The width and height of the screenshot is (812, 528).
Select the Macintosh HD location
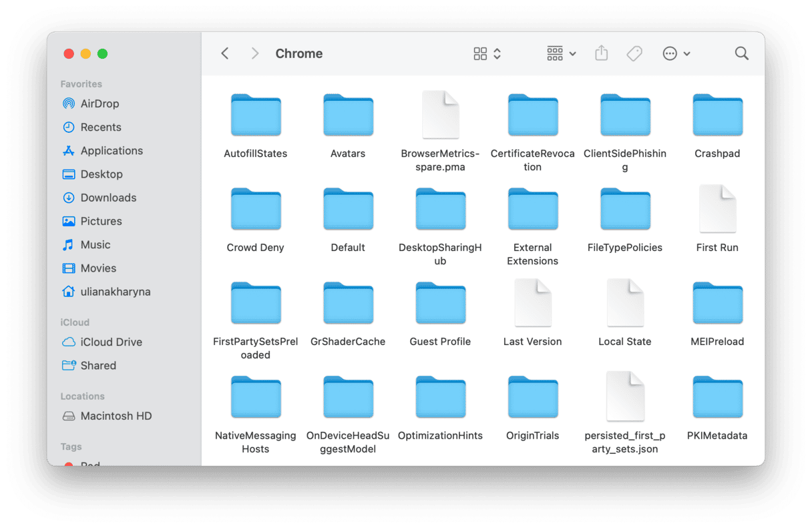point(116,416)
